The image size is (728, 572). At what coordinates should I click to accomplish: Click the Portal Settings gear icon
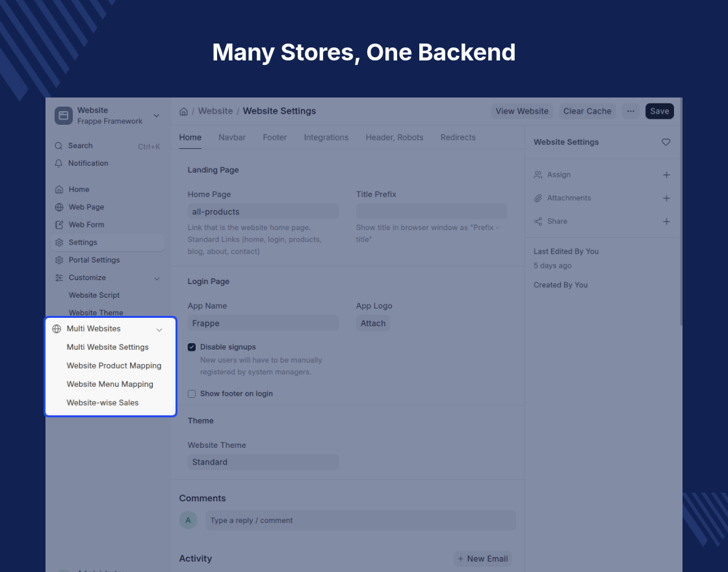coord(59,260)
